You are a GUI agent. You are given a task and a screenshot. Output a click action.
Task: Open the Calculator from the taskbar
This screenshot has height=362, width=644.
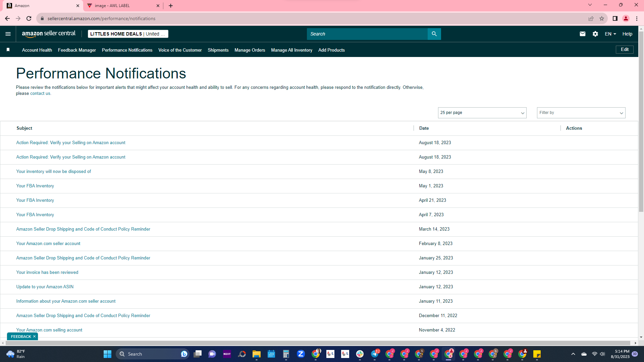pyautogui.click(x=286, y=354)
